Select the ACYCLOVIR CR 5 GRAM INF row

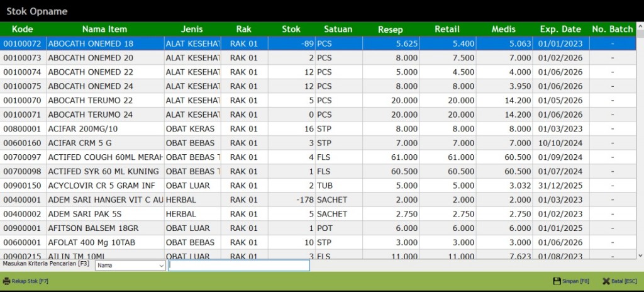[x=104, y=186]
